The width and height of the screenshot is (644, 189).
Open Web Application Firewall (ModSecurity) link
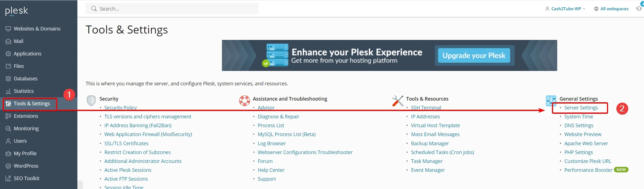click(148, 134)
